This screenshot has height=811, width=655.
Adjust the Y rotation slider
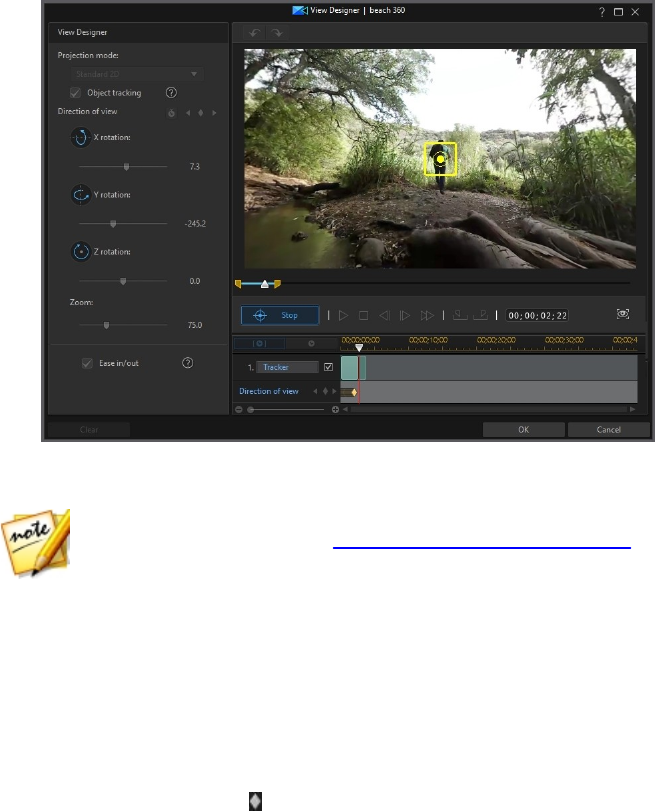point(113,224)
